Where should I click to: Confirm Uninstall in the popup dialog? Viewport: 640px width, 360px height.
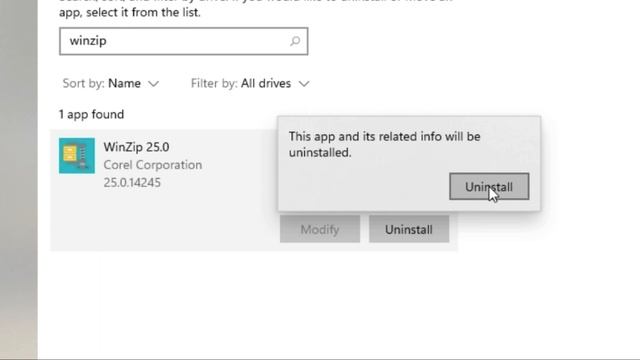(x=489, y=187)
